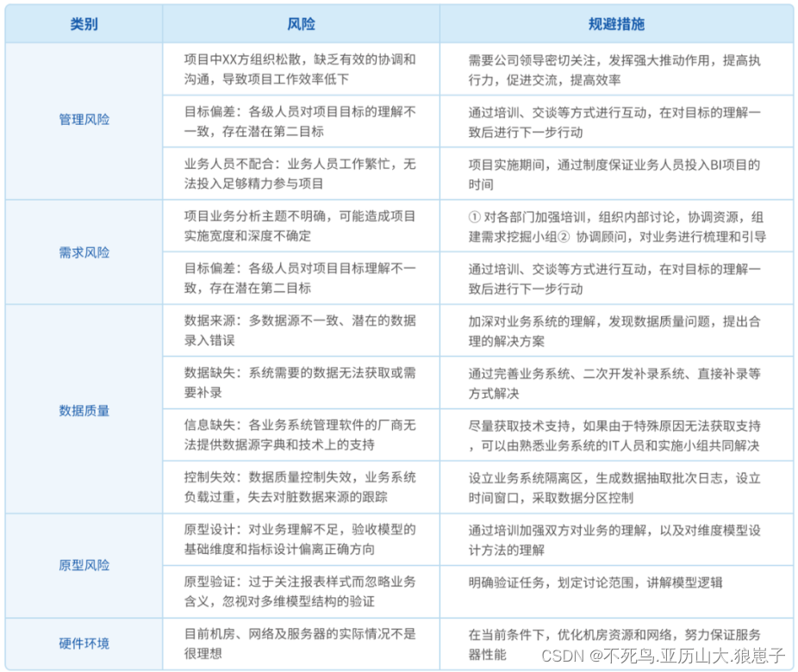The image size is (798, 672).
Task: Click measure cell 在当前条件下，优化机房资源
Action: pyautogui.click(x=616, y=644)
